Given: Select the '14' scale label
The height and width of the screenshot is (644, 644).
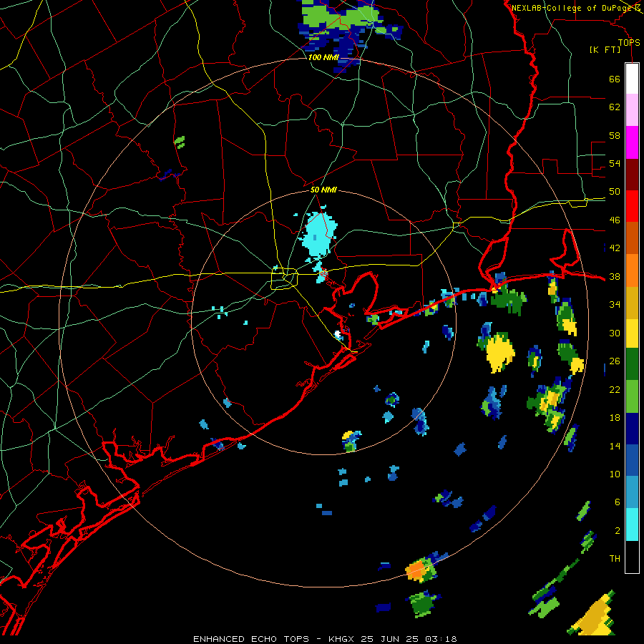Looking at the screenshot, I should (615, 446).
